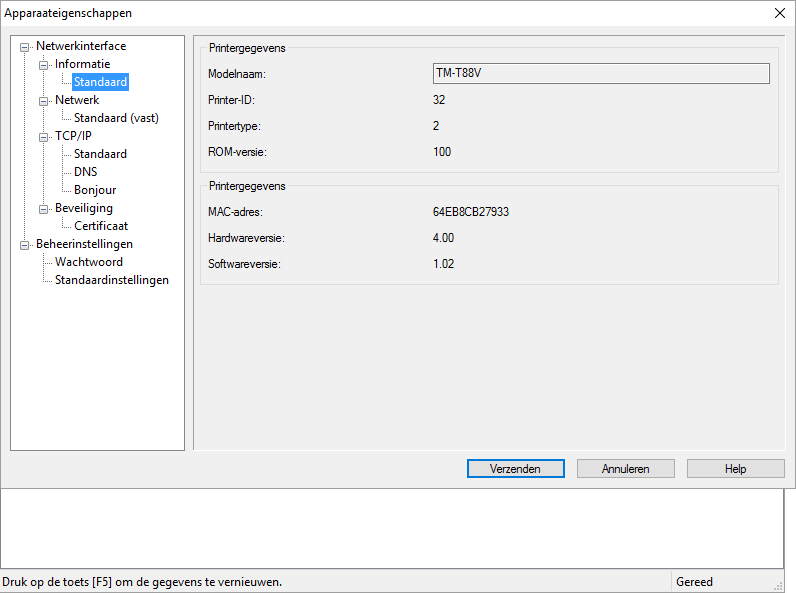The image size is (796, 593).
Task: Open Standaard under TCP/IP
Action: [100, 154]
